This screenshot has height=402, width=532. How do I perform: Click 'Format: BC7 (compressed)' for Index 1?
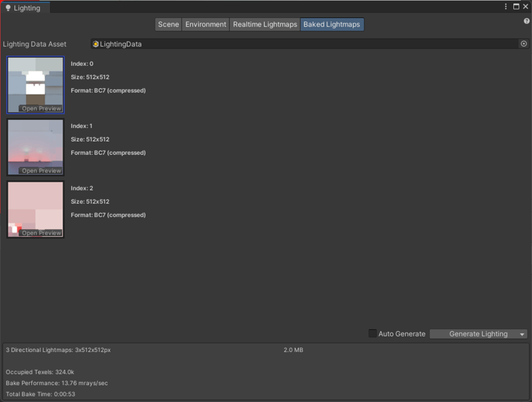(108, 153)
